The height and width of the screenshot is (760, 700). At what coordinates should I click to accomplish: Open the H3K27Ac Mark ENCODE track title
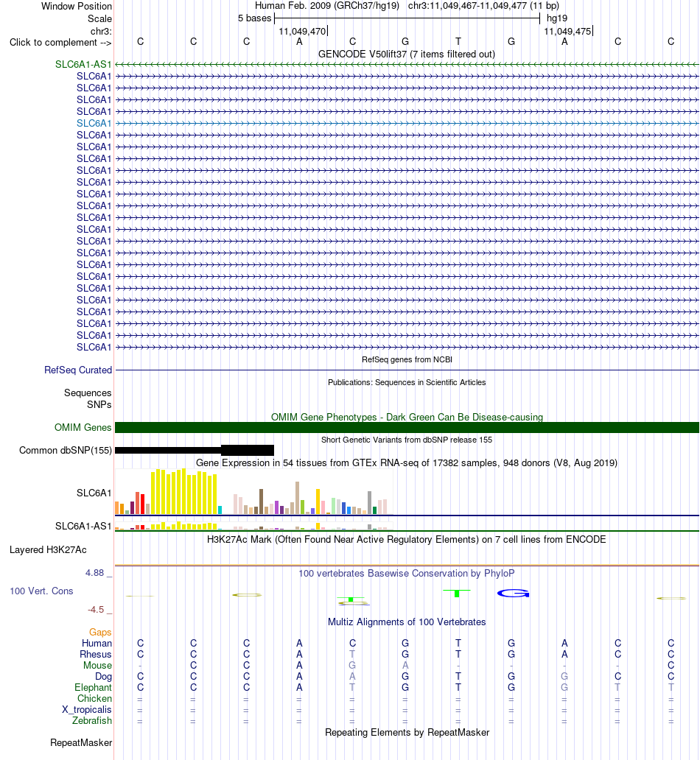(407, 540)
